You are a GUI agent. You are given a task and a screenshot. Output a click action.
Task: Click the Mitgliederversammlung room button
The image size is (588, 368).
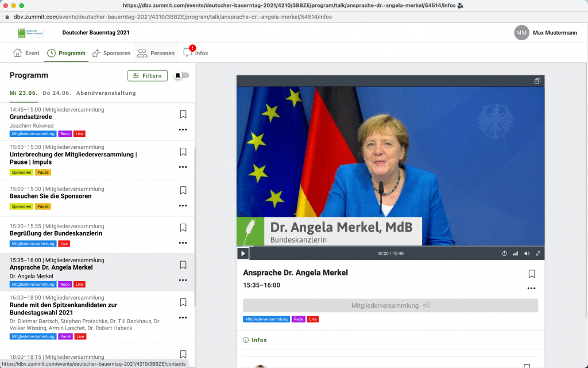click(390, 305)
